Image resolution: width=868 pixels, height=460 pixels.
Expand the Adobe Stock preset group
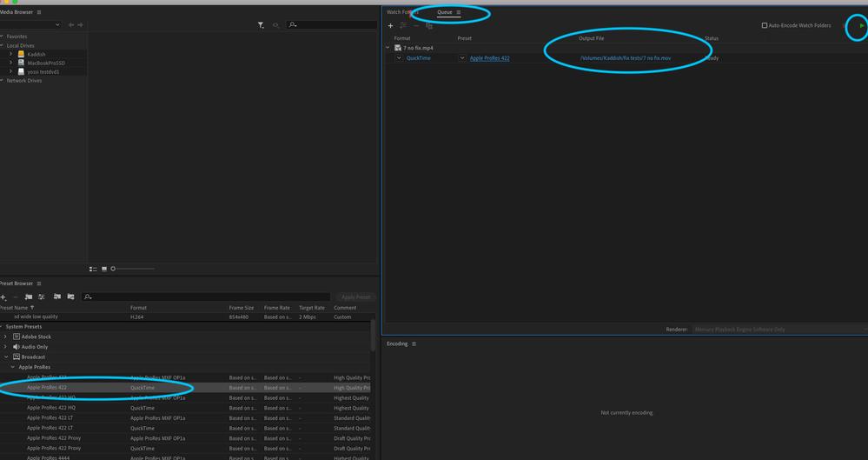coord(6,337)
